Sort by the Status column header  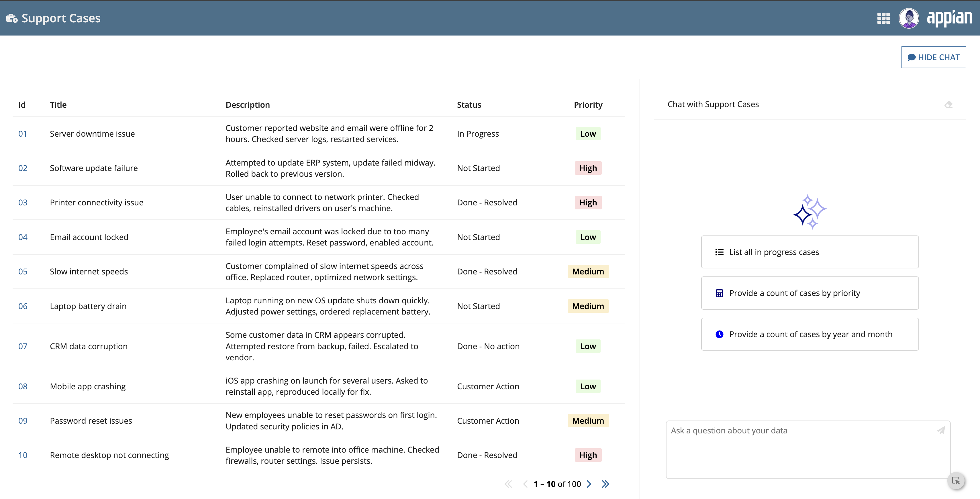(x=469, y=105)
